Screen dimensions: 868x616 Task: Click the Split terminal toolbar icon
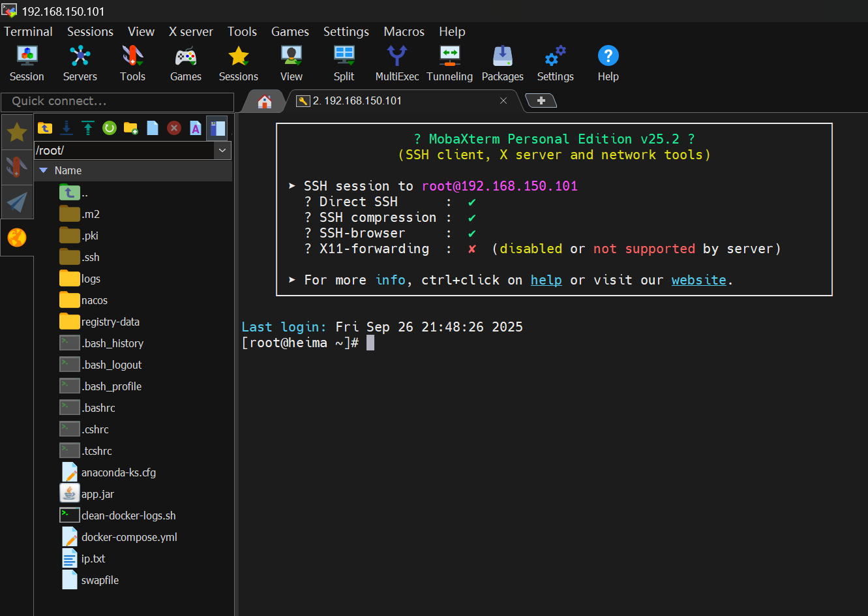[344, 63]
